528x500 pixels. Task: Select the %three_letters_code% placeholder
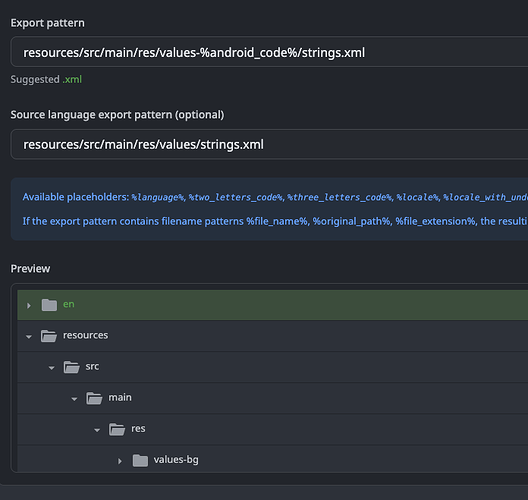click(339, 197)
